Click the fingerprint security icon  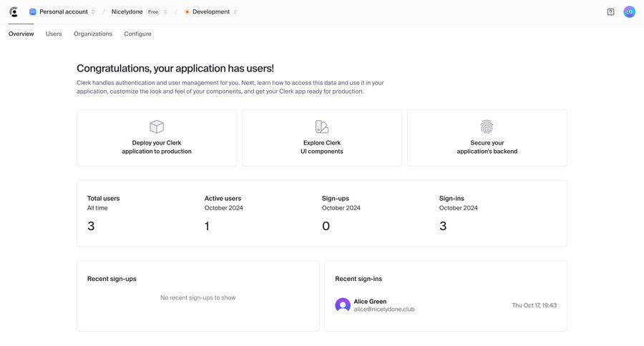pyautogui.click(x=487, y=127)
